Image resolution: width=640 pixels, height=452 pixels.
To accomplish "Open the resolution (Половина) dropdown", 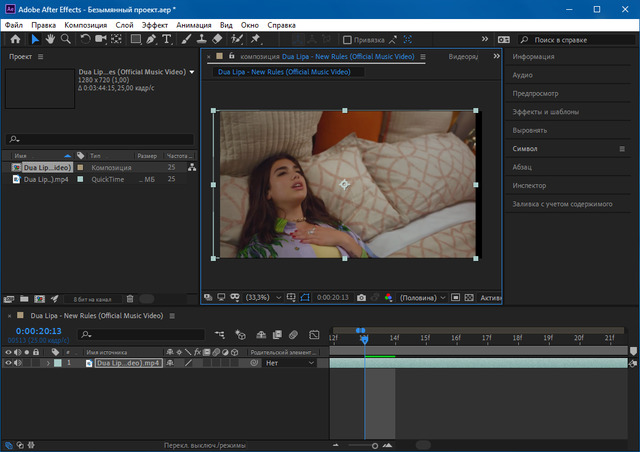I will (x=424, y=297).
